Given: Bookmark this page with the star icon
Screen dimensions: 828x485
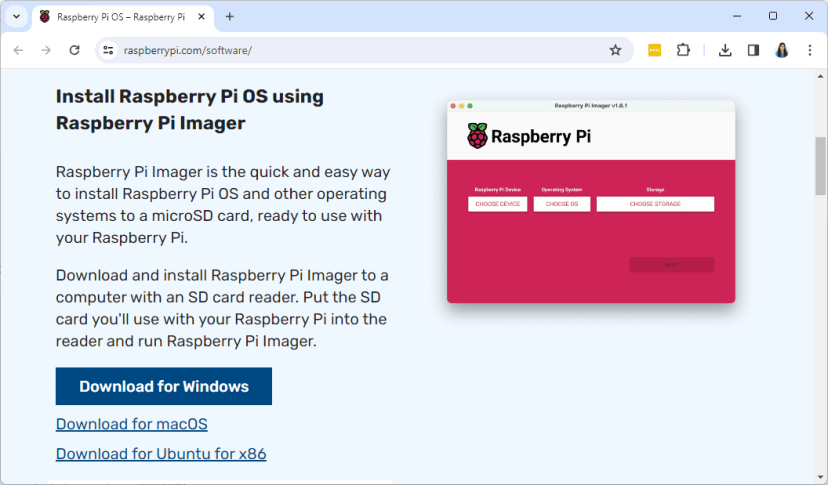Looking at the screenshot, I should click(x=615, y=50).
